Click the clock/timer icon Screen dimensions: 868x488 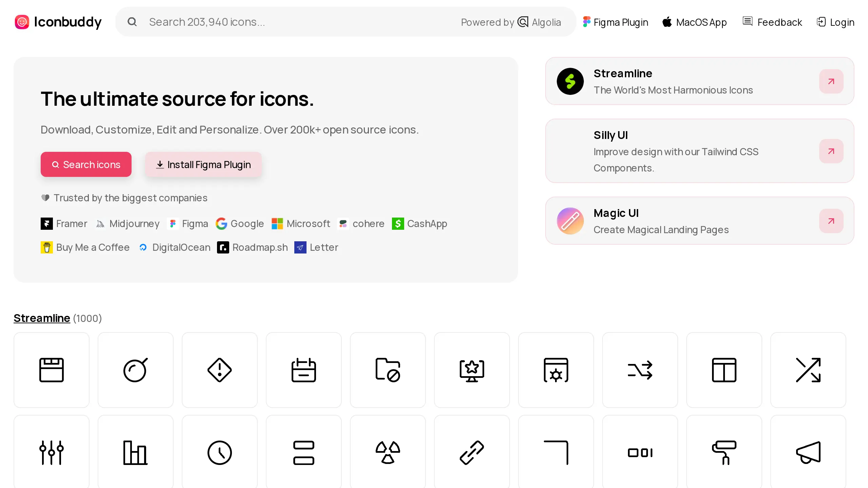click(219, 452)
